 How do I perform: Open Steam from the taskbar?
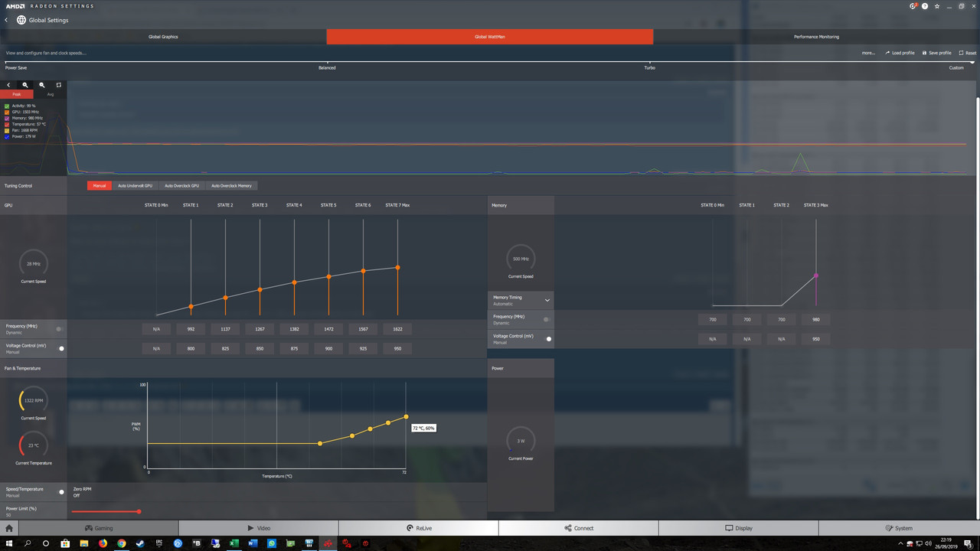(x=140, y=543)
